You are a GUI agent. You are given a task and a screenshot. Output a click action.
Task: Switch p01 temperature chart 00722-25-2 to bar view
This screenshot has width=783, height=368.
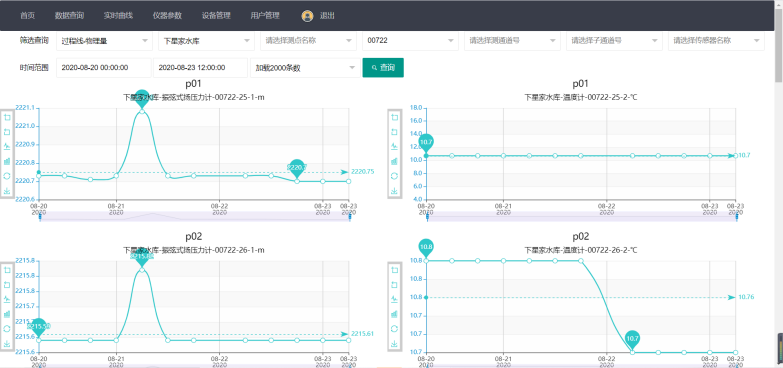(x=394, y=161)
